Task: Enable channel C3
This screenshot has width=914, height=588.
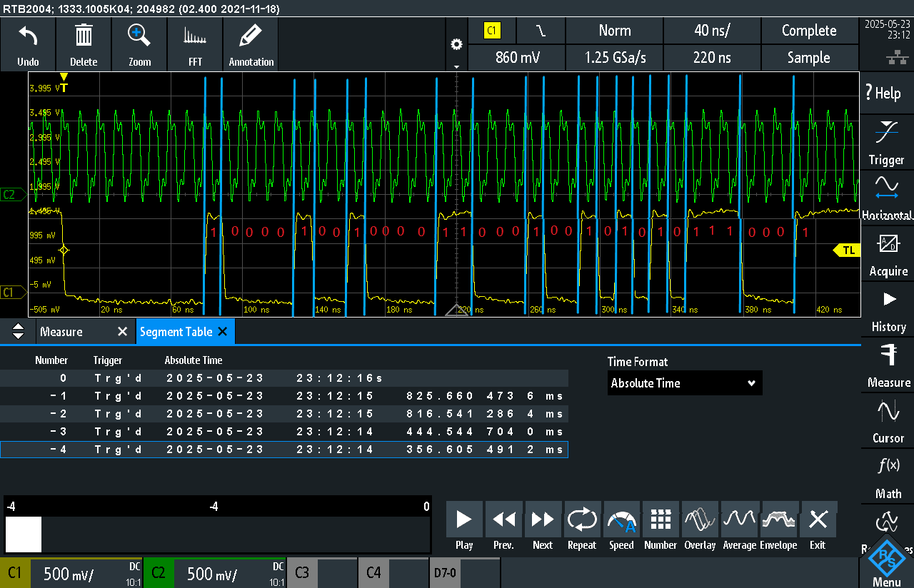Action: (x=322, y=573)
